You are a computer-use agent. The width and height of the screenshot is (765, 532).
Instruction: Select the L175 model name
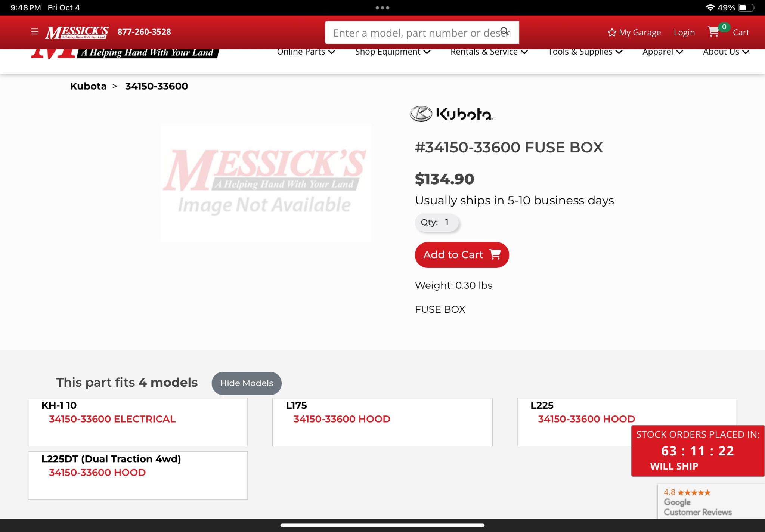click(296, 405)
